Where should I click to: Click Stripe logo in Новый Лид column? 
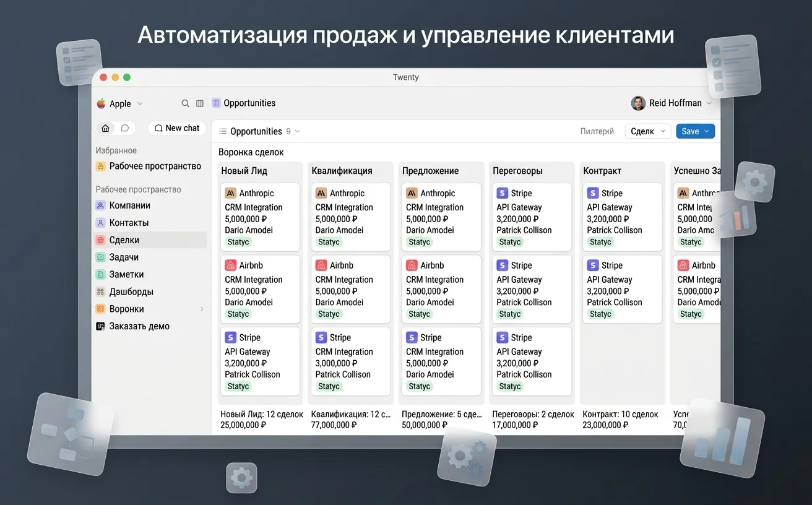pos(230,337)
